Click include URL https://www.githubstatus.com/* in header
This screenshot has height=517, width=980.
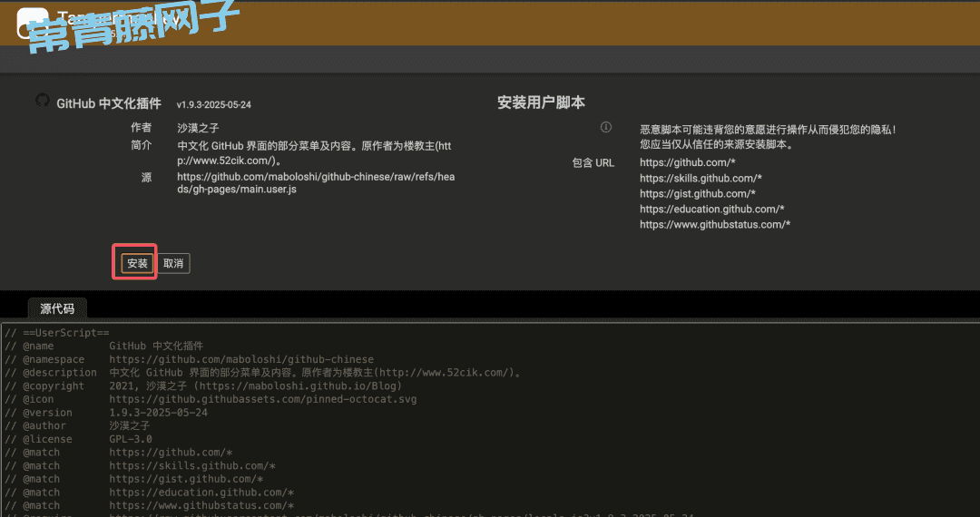click(715, 225)
